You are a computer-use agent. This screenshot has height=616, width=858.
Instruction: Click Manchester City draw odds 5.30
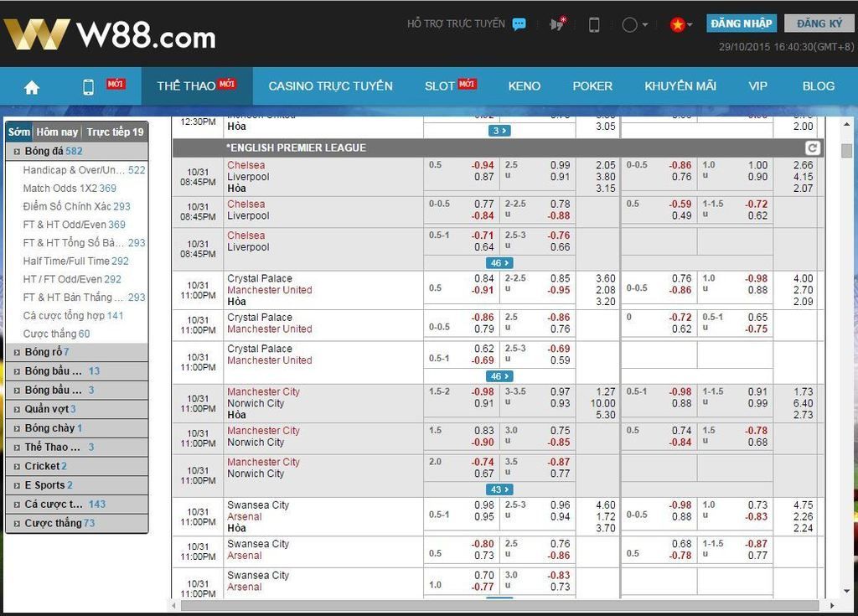(606, 415)
